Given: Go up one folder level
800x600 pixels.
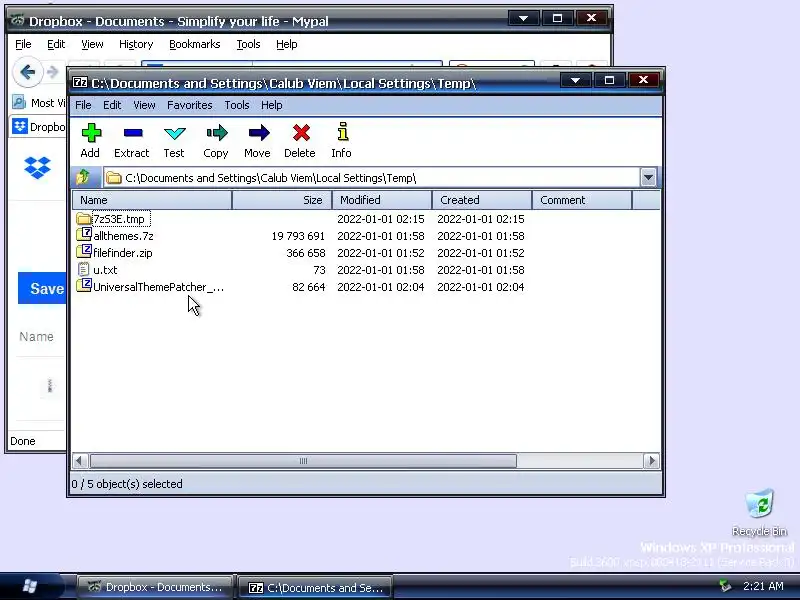Looking at the screenshot, I should 83,177.
